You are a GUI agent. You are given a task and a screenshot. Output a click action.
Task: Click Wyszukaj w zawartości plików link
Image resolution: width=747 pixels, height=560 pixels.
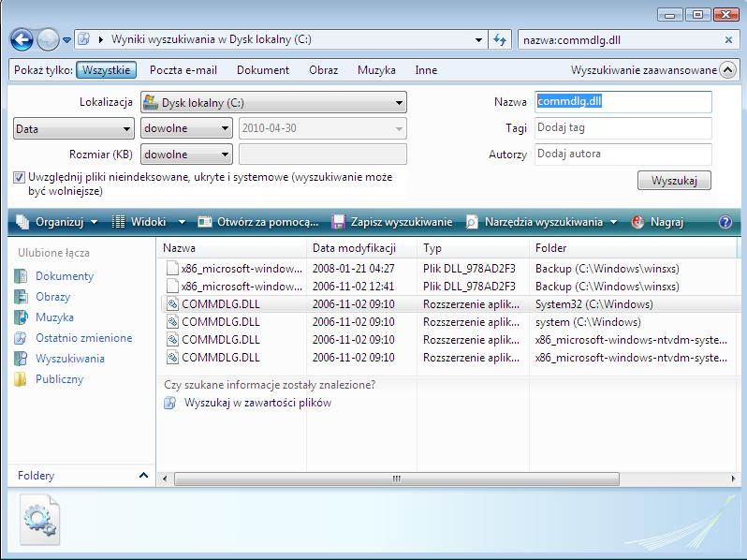click(x=257, y=403)
